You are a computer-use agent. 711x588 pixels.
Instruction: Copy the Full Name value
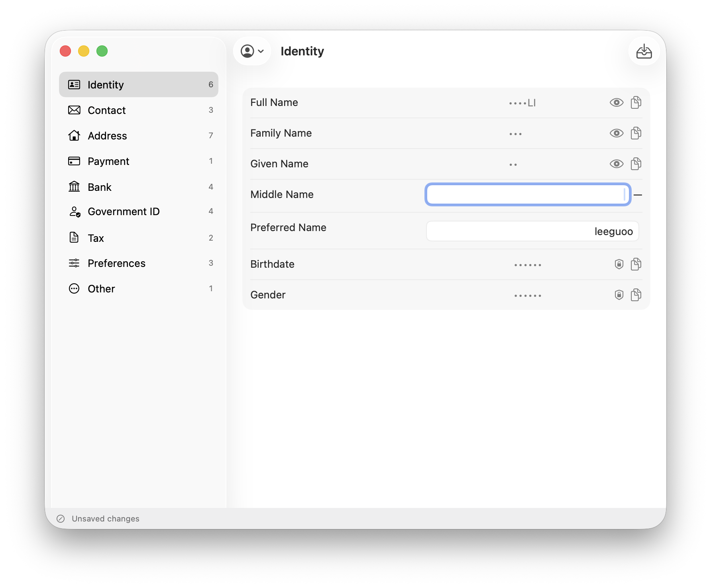tap(636, 102)
